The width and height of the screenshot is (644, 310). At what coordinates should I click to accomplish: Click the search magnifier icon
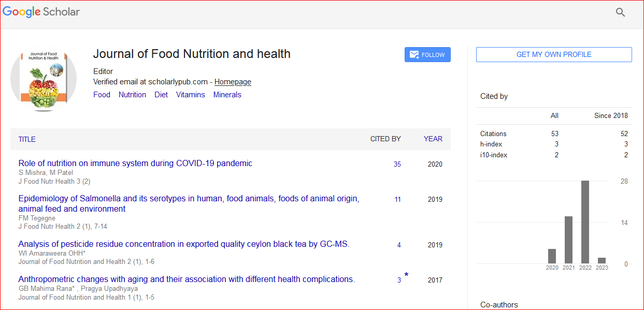pos(620,12)
